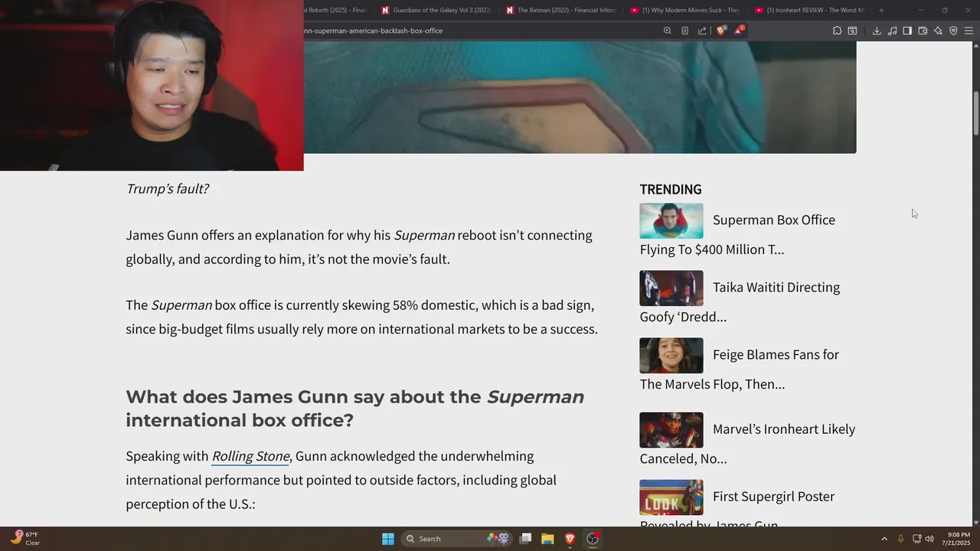The height and width of the screenshot is (551, 980).
Task: Open the network tray icon
Action: point(916,539)
